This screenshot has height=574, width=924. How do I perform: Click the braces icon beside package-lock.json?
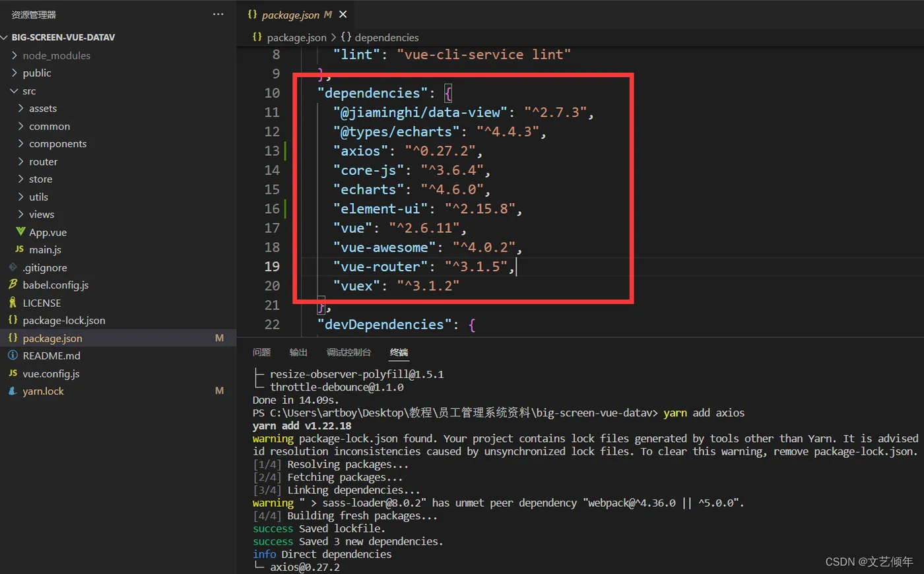[x=13, y=320]
